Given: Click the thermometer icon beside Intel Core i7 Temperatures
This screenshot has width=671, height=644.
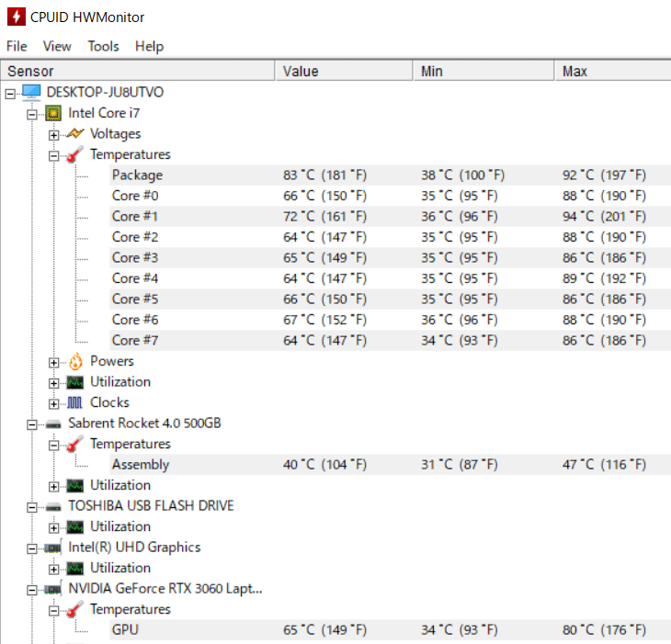Looking at the screenshot, I should pos(74,154).
